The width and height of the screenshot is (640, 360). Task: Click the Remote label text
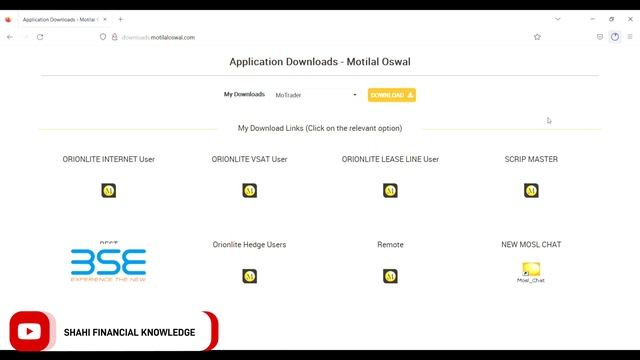(390, 244)
